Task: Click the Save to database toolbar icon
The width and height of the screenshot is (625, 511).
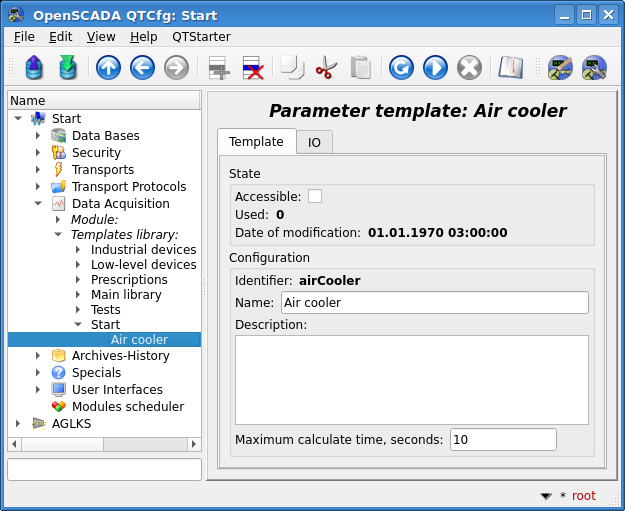Action: click(67, 68)
